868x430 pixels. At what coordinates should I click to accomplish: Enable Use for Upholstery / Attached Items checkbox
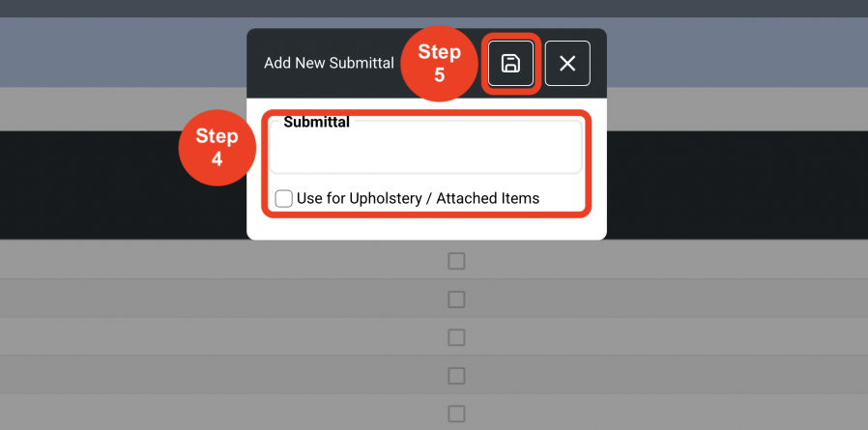tap(283, 198)
